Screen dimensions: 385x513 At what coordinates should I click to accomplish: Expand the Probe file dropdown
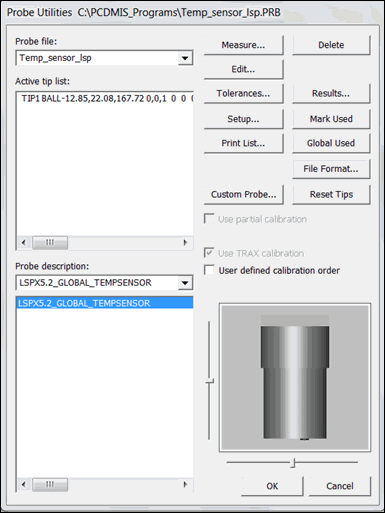click(185, 58)
